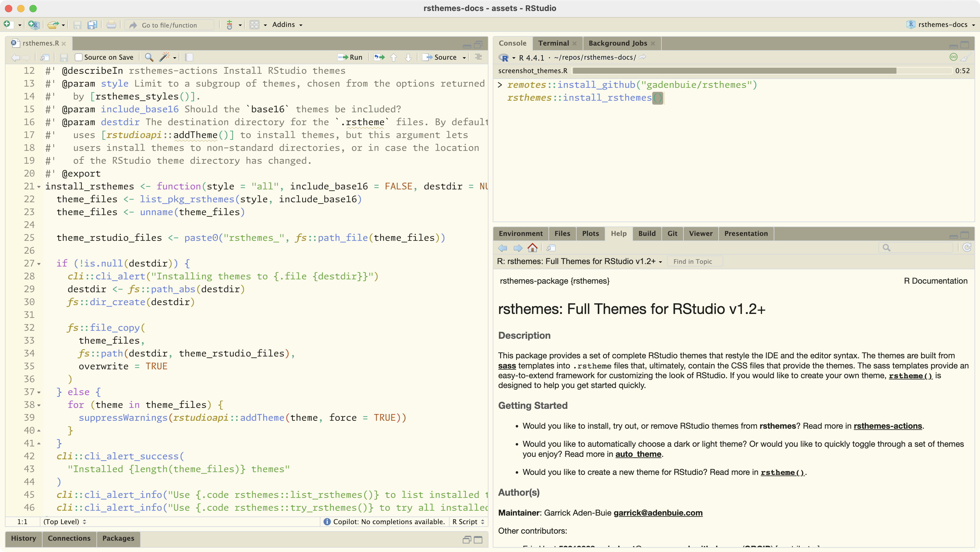Open the Addins dropdown menu

point(287,25)
